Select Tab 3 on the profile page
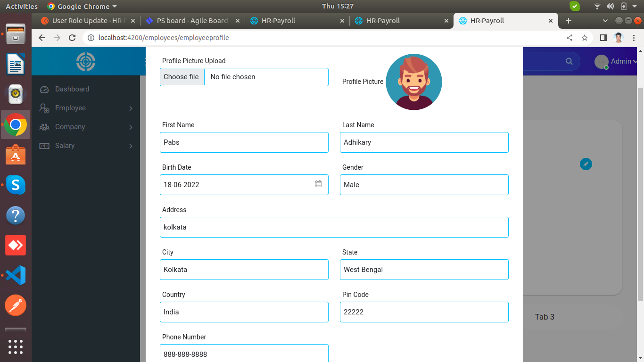The width and height of the screenshot is (644, 362). (545, 317)
